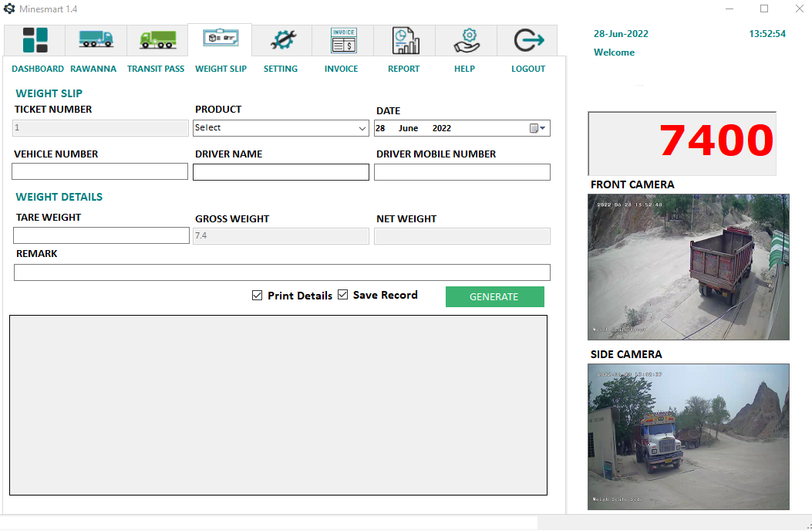Open the Setting gear-wrench icon
812x531 pixels.
(x=283, y=40)
